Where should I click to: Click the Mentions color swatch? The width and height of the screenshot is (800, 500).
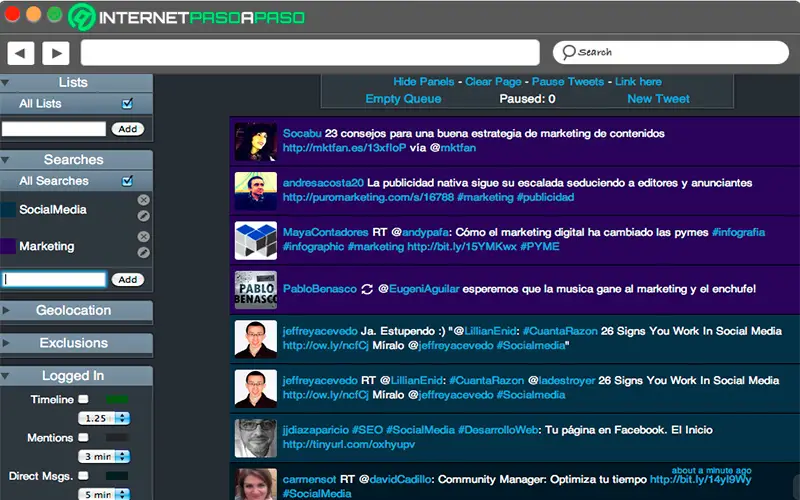117,438
